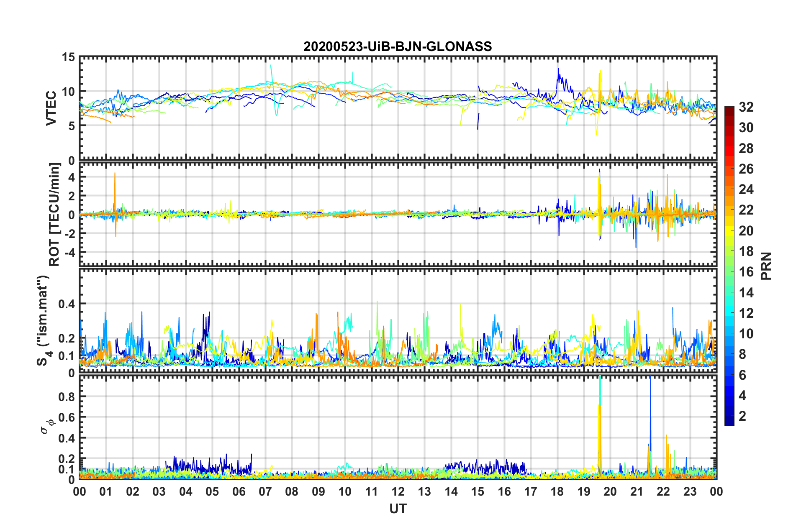
Task: Click the UT axis tick label 07
Action: tap(265, 491)
